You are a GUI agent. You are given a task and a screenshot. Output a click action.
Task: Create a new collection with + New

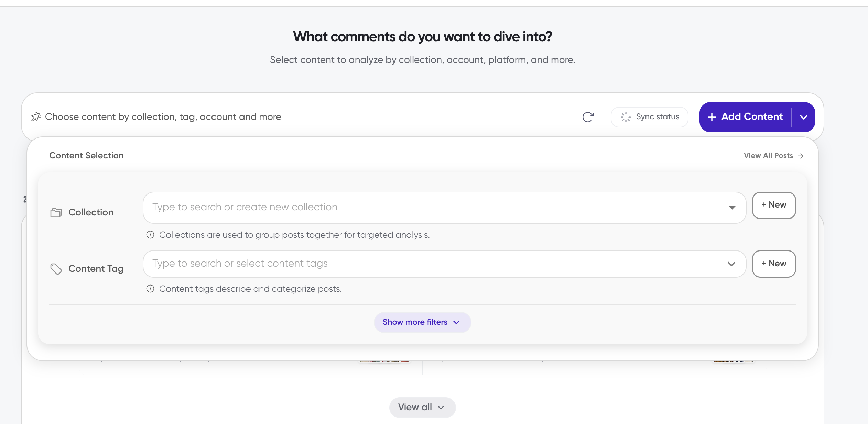click(x=774, y=205)
